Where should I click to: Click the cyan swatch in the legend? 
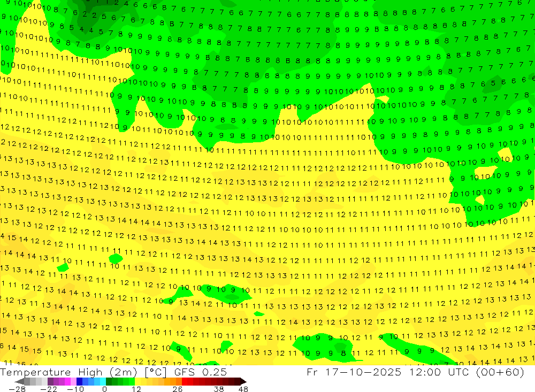coord(103,381)
